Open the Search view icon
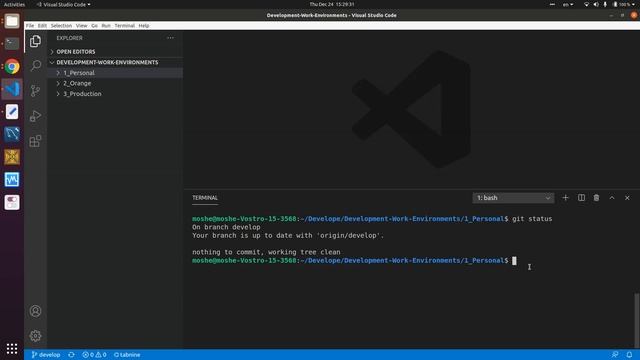Viewport: 640px width, 360px height. tap(36, 66)
